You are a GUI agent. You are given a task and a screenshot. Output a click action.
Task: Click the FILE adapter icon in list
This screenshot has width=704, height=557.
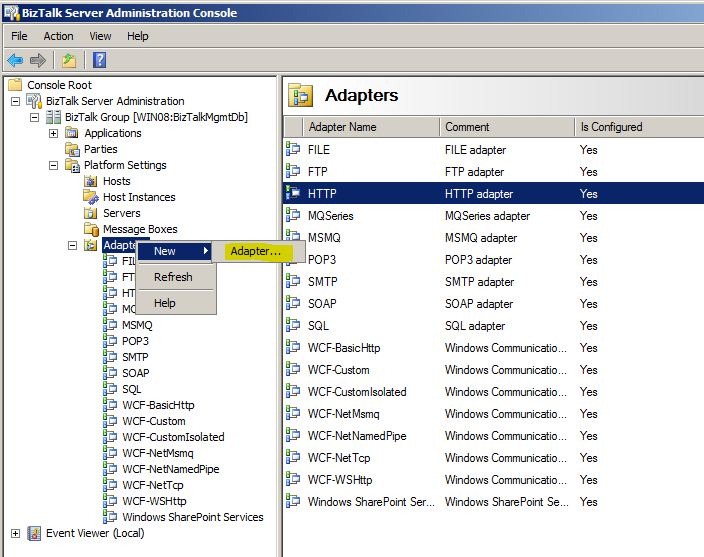(x=293, y=149)
